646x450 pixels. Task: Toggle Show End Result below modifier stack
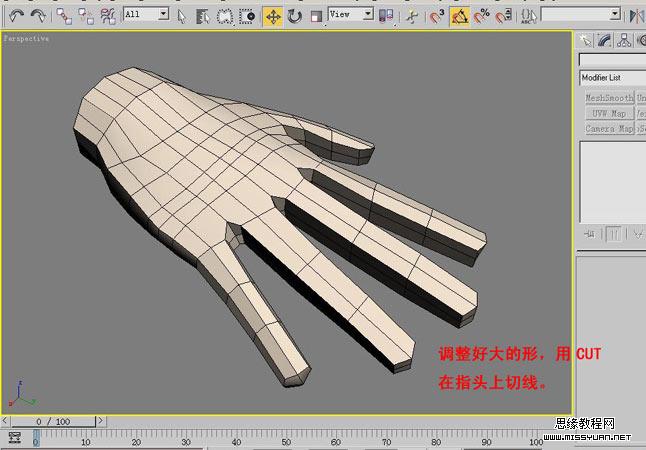pyautogui.click(x=613, y=234)
